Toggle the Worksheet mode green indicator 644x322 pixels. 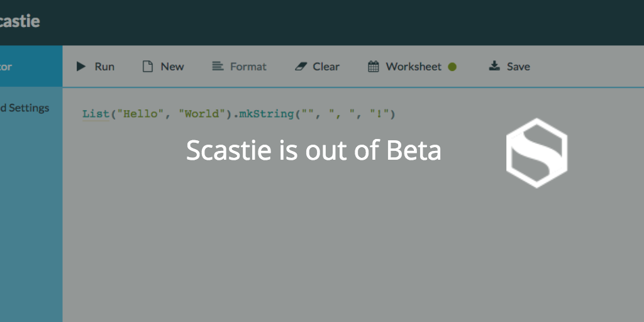452,67
